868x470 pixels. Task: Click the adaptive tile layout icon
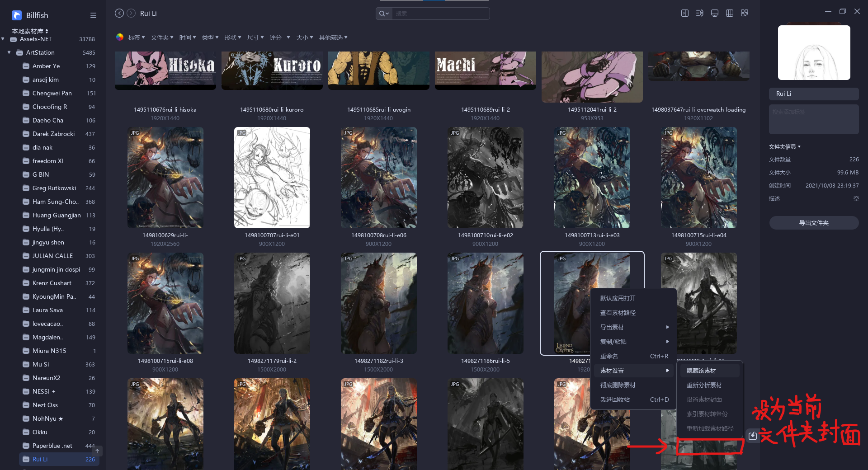(745, 13)
